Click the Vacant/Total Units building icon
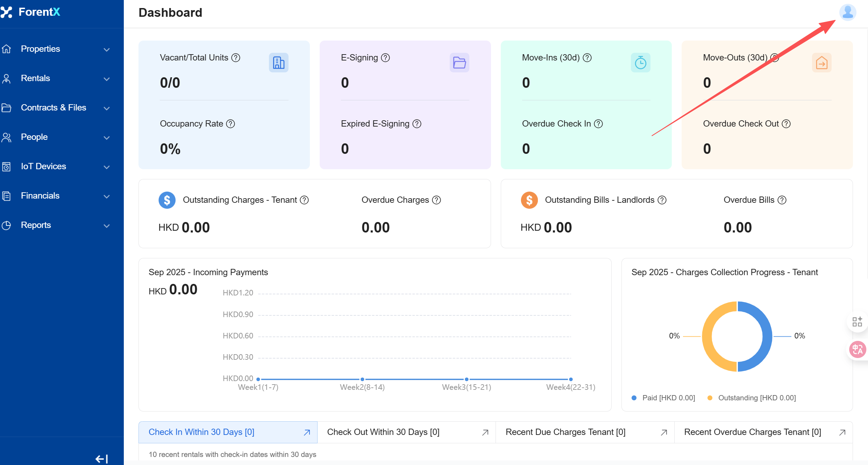Screen dimensions: 868x465 tap(278, 63)
